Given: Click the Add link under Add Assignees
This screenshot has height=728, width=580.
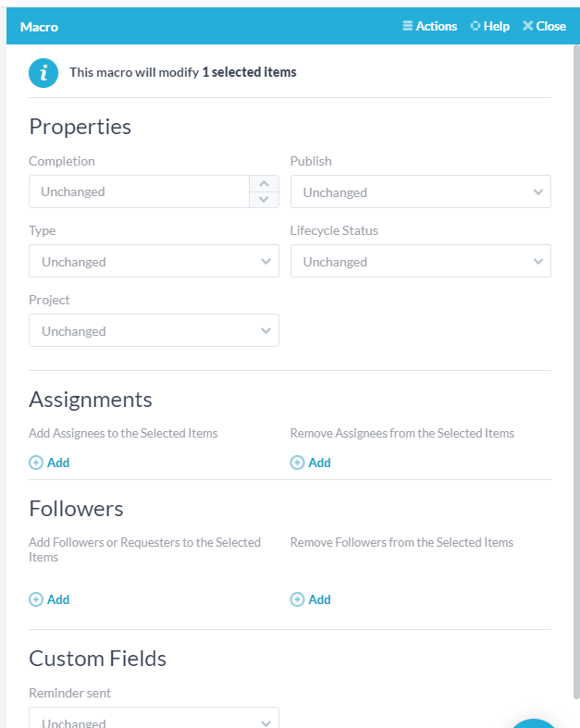Looking at the screenshot, I should point(58,463).
